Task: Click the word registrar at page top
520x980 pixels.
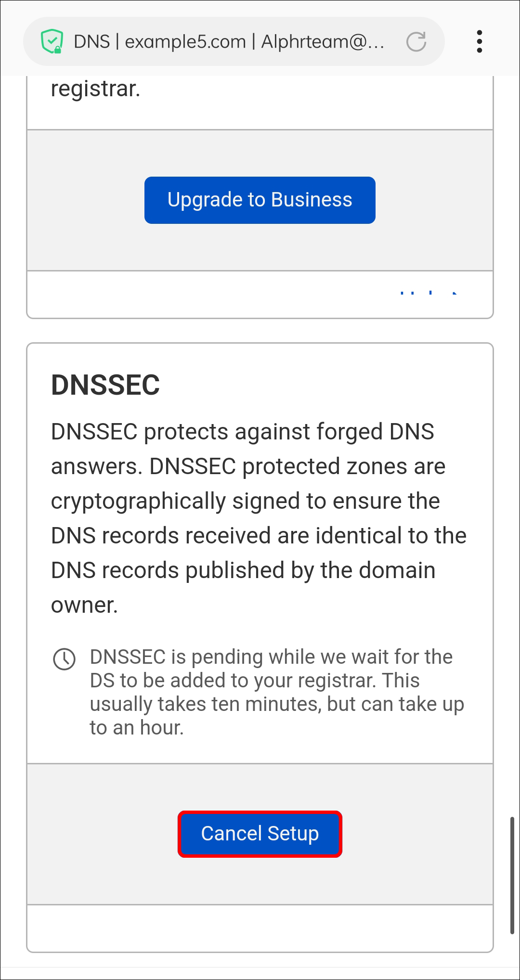Action: (95, 89)
